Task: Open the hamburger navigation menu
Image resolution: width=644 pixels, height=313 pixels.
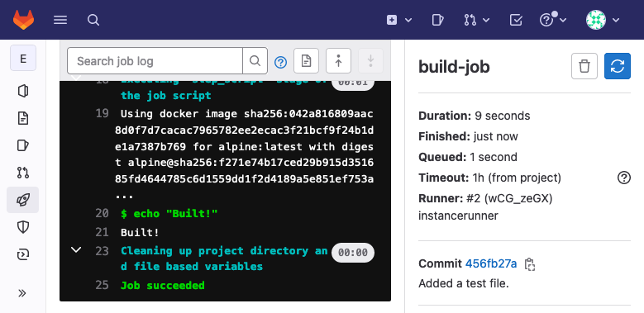Action: click(60, 20)
